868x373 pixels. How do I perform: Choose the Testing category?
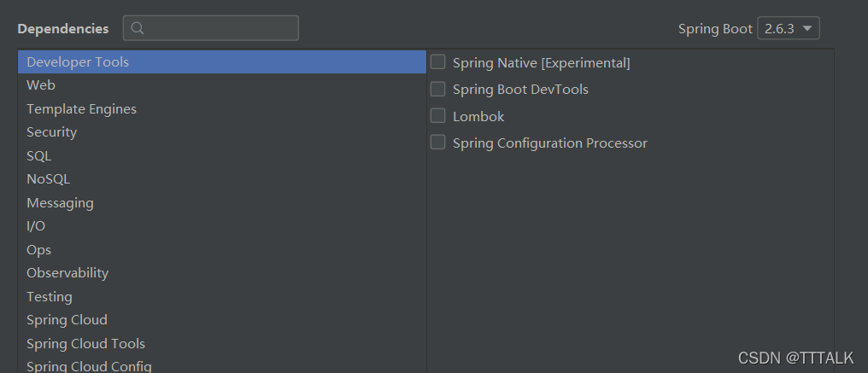[x=222, y=297]
